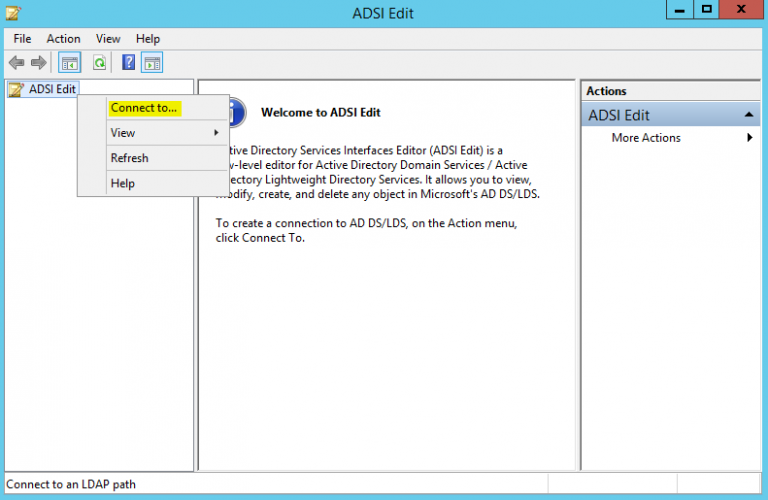Select Refresh from the context menu

pyautogui.click(x=129, y=158)
